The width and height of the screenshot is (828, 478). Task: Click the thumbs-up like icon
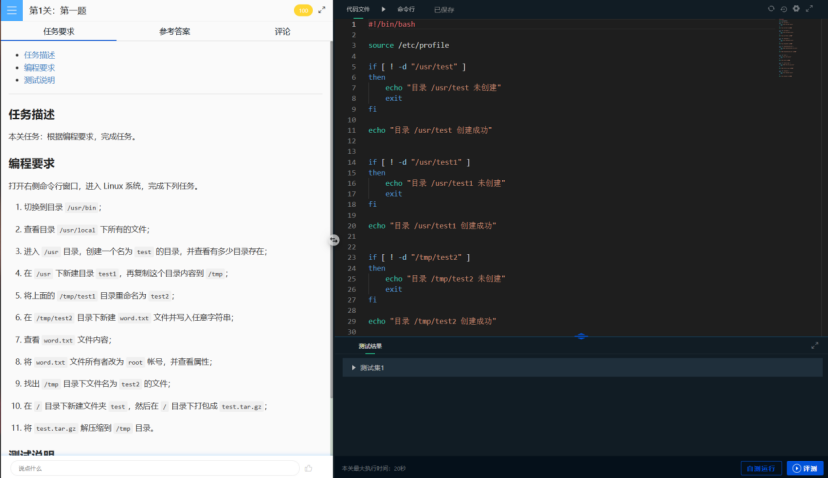pos(308,467)
